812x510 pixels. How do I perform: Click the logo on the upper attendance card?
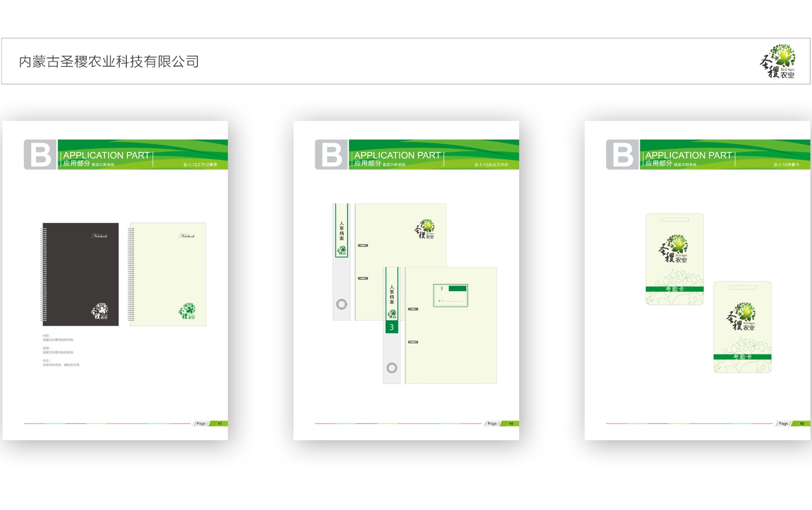(673, 249)
